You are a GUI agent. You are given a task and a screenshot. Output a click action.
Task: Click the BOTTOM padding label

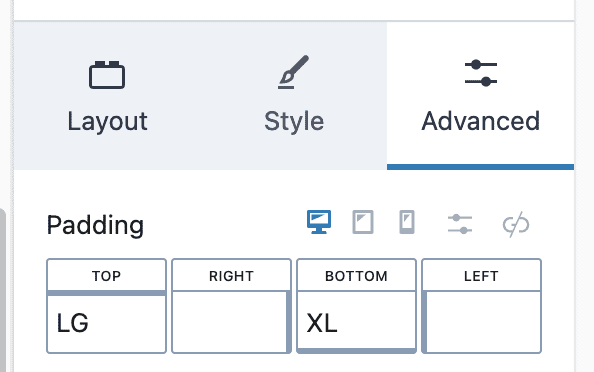coord(356,276)
